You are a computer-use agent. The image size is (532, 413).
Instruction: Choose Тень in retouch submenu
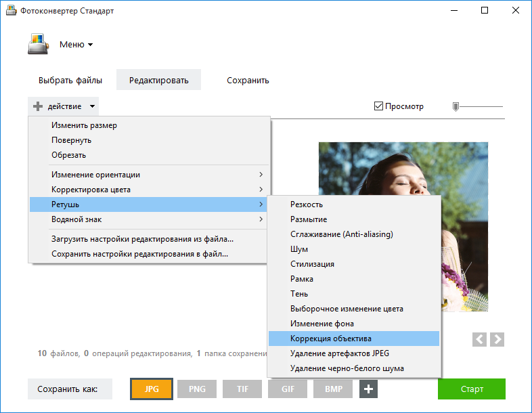point(354,294)
